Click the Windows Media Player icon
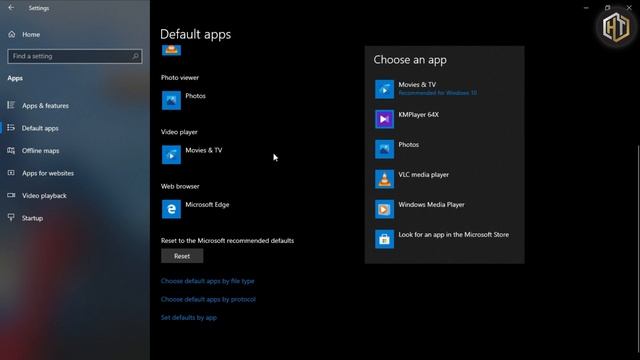 [x=384, y=209]
